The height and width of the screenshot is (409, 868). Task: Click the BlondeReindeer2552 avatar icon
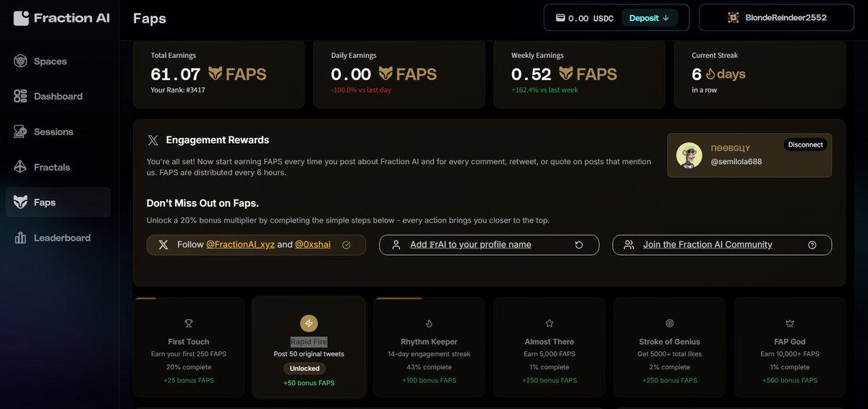pyautogui.click(x=733, y=17)
